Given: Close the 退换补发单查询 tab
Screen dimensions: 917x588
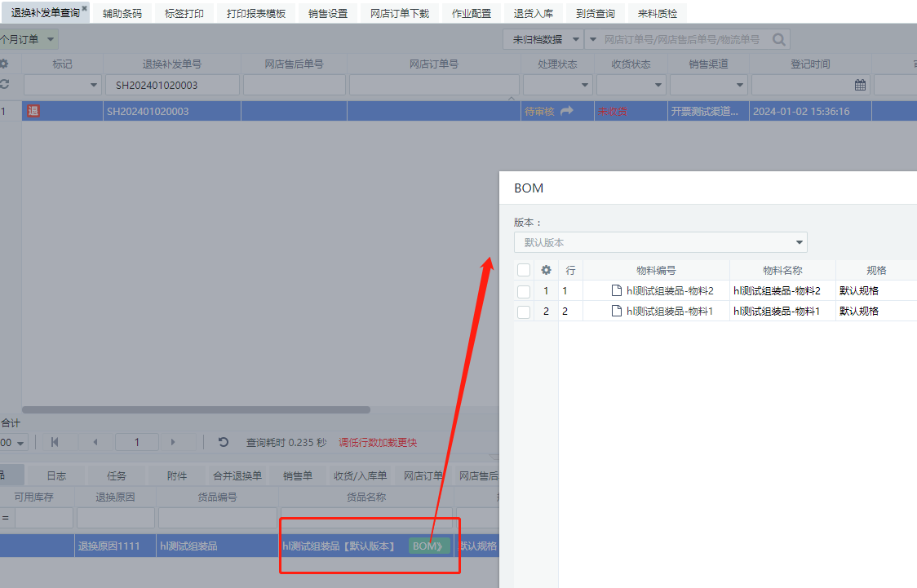Looking at the screenshot, I should click(x=84, y=8).
